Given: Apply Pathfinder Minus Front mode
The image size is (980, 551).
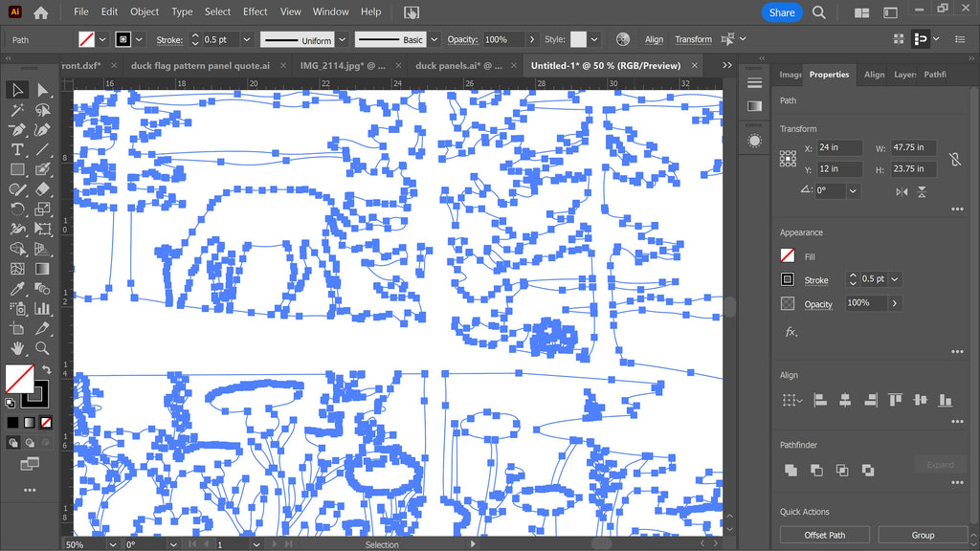Looking at the screenshot, I should (816, 470).
